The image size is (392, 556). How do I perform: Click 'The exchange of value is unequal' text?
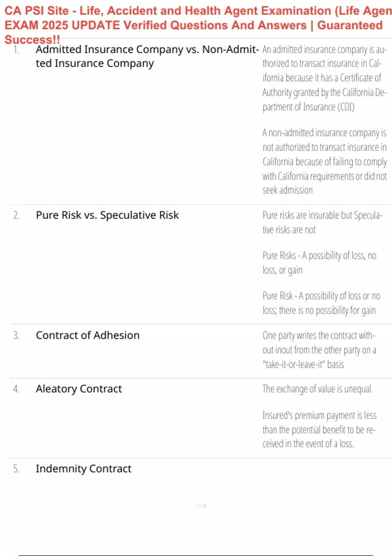coord(318,389)
